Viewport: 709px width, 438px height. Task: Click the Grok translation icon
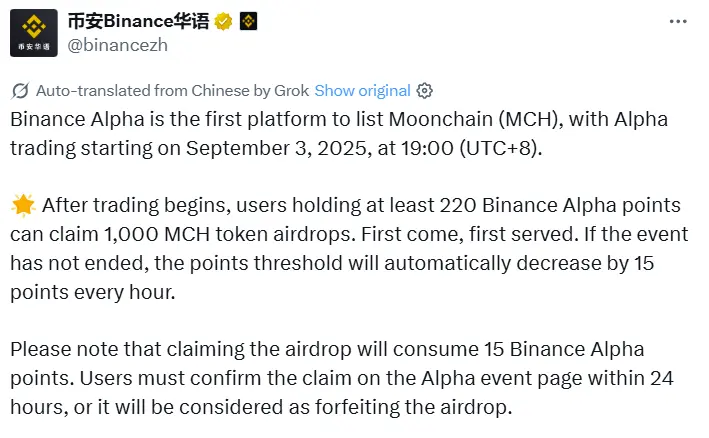point(20,90)
